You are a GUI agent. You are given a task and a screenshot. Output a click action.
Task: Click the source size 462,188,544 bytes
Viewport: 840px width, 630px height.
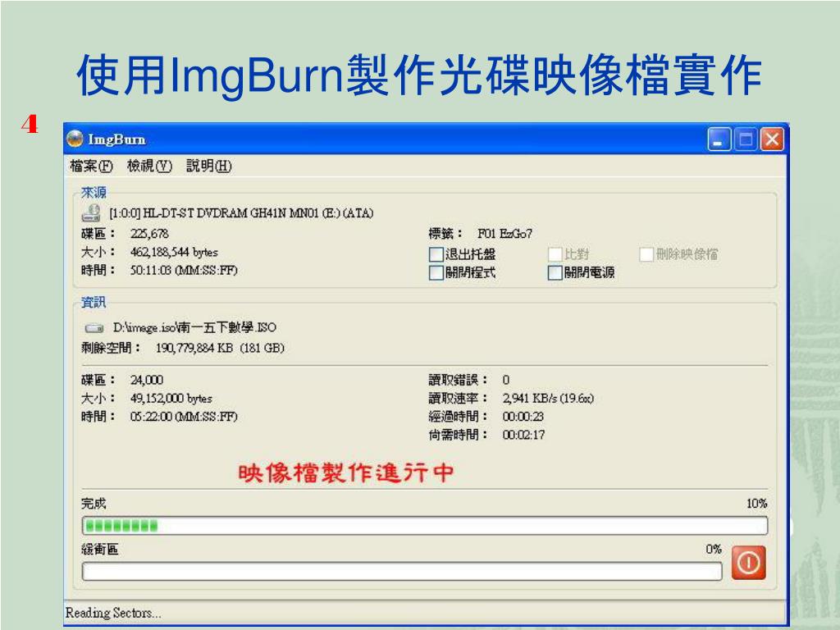pos(174,253)
